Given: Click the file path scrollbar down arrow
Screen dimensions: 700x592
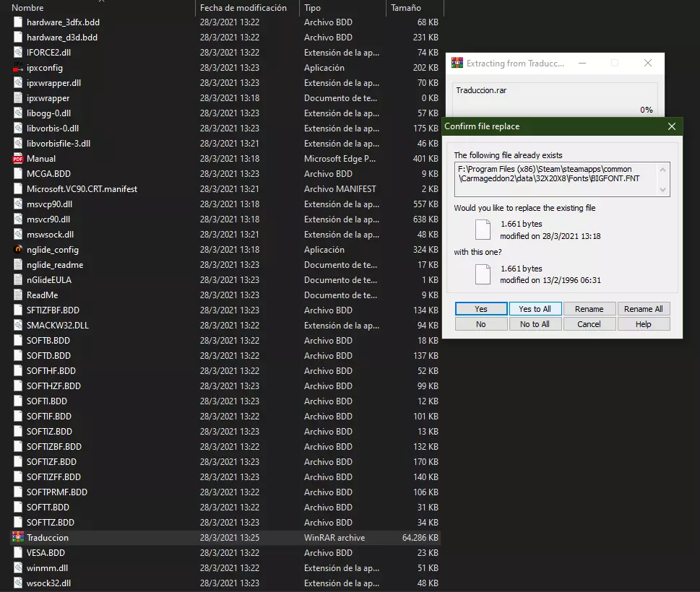Looking at the screenshot, I should pyautogui.click(x=662, y=190).
